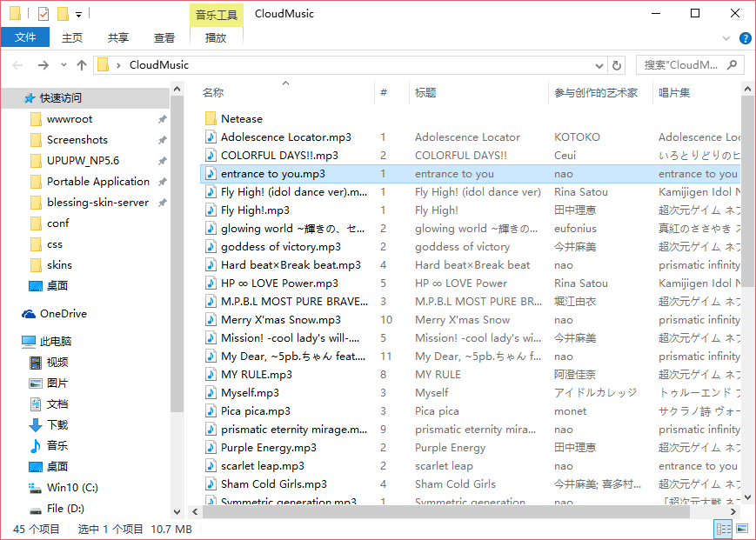Click the Properties quick access toolbar icon
Screen dimensions: 756x540
43,14
